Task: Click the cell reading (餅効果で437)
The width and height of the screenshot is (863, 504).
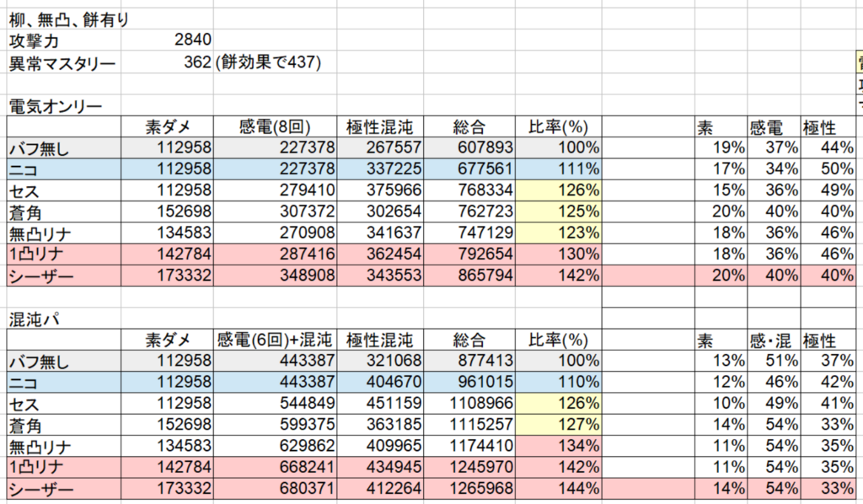Action: [x=269, y=62]
